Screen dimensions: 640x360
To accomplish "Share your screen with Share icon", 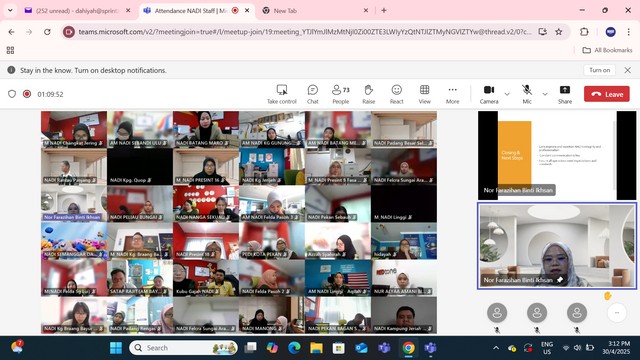I will click(x=565, y=94).
